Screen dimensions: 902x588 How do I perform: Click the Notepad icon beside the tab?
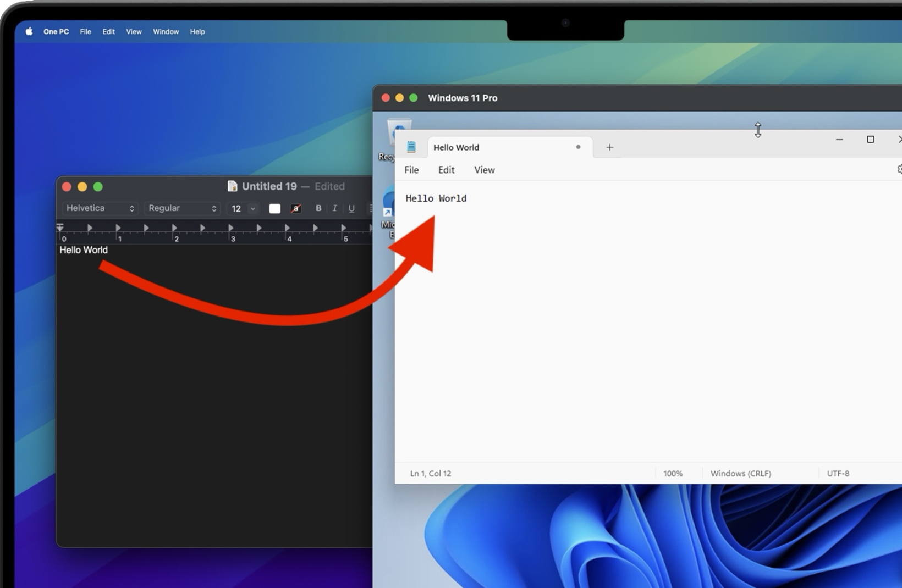tap(411, 146)
